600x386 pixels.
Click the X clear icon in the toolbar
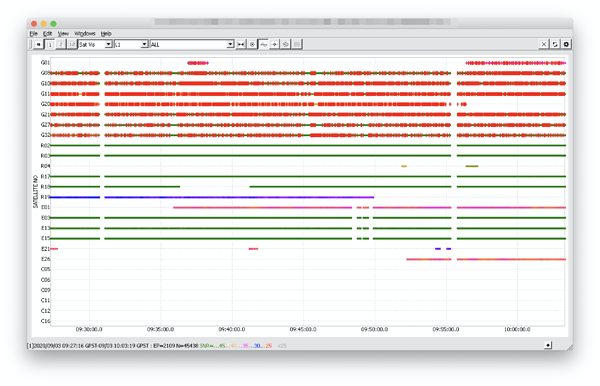coord(543,44)
